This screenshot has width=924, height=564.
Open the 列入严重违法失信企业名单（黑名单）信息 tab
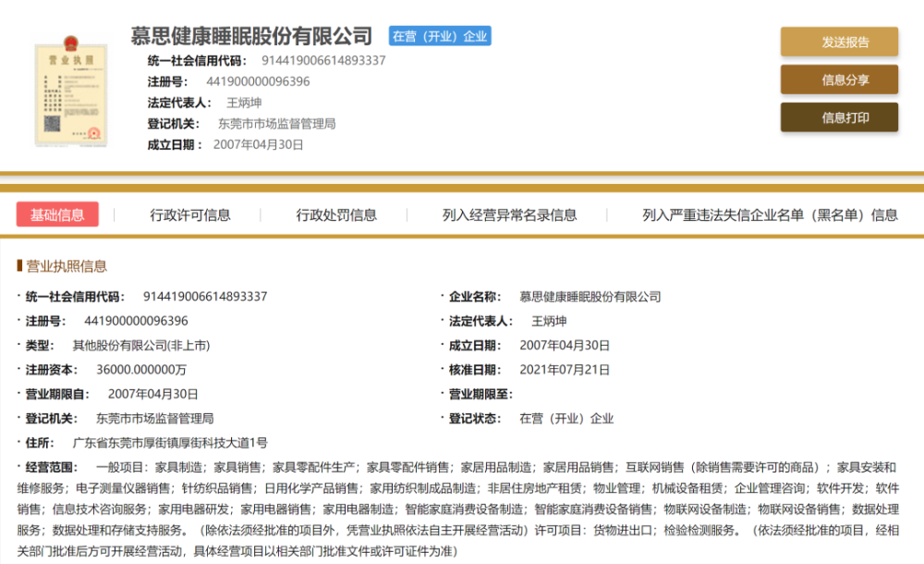[770, 215]
